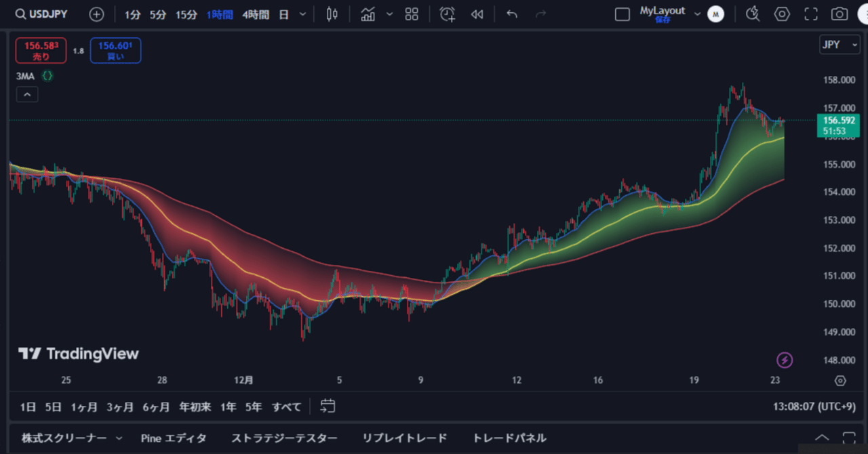This screenshot has height=454, width=868.
Task: Collapse the indicator legend chevron
Action: 27,95
